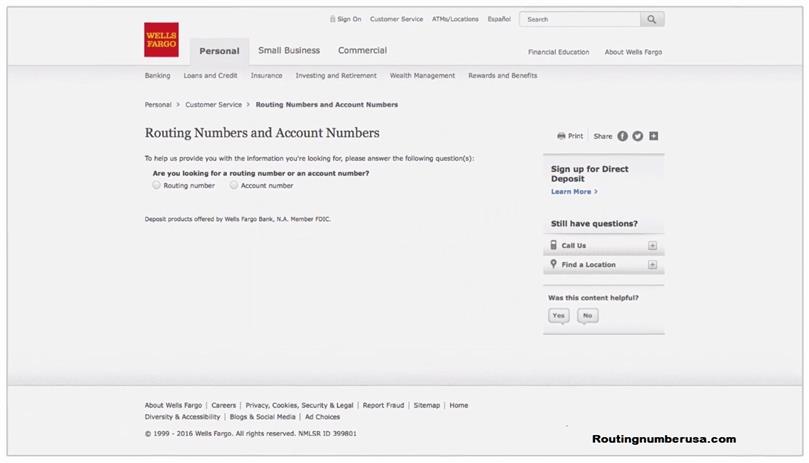Open the ATMs/Locations link
Image resolution: width=809 pixels, height=463 pixels.
point(455,19)
